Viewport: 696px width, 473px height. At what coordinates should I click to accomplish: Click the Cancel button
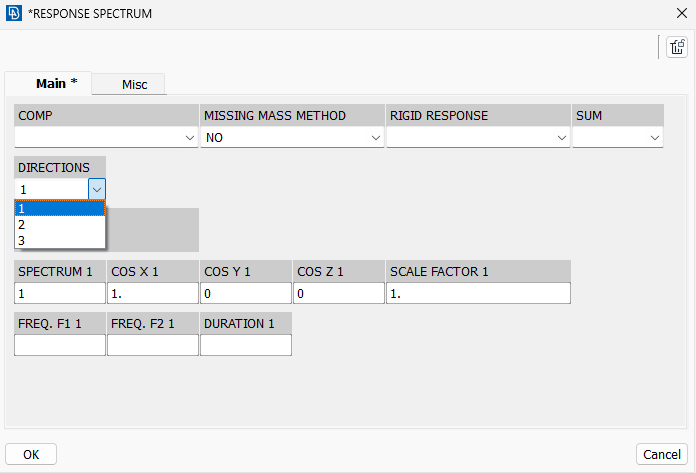661,454
